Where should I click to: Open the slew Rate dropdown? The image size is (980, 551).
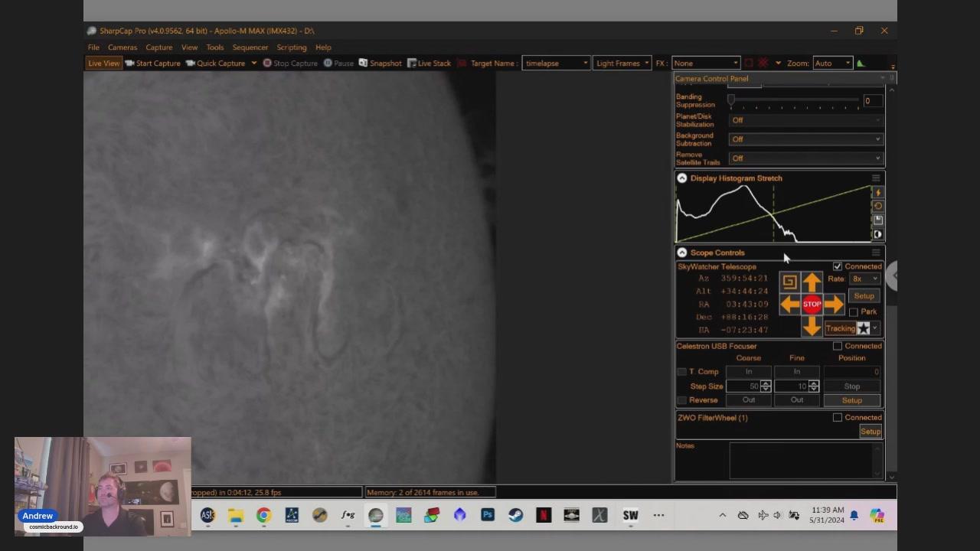click(x=864, y=279)
